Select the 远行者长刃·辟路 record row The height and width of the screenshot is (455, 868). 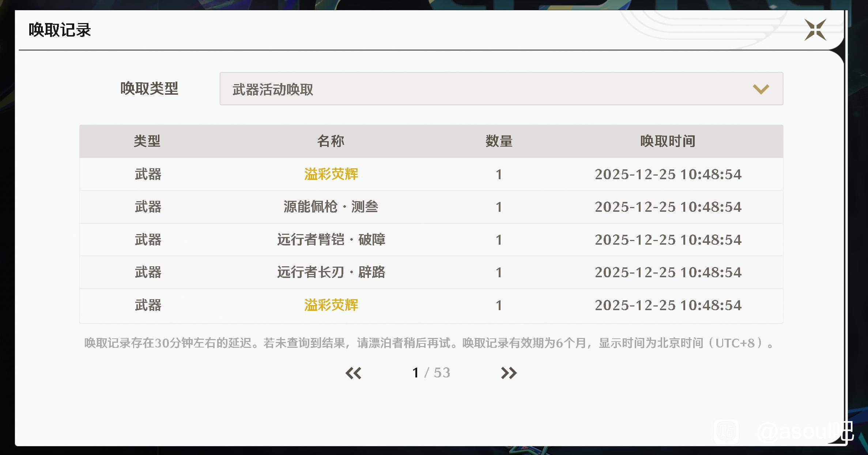coord(331,272)
